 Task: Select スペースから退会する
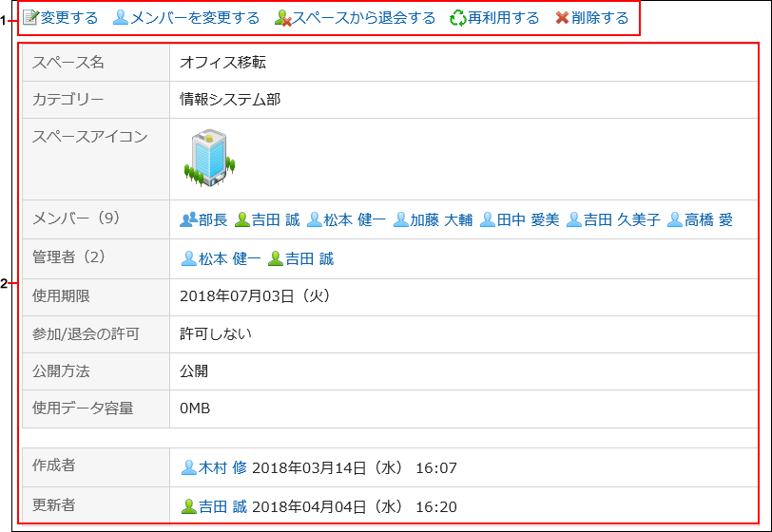pyautogui.click(x=363, y=18)
